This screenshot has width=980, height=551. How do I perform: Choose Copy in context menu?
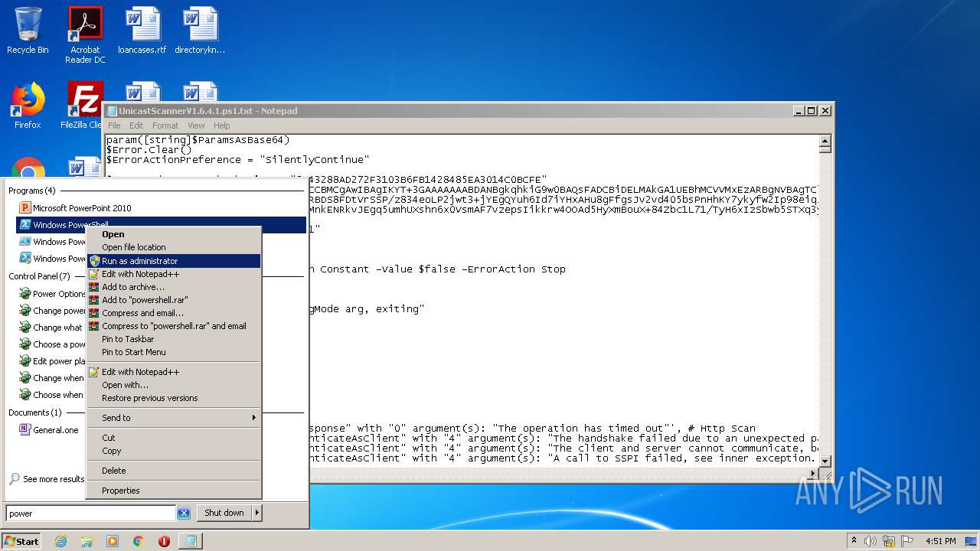coord(174,451)
